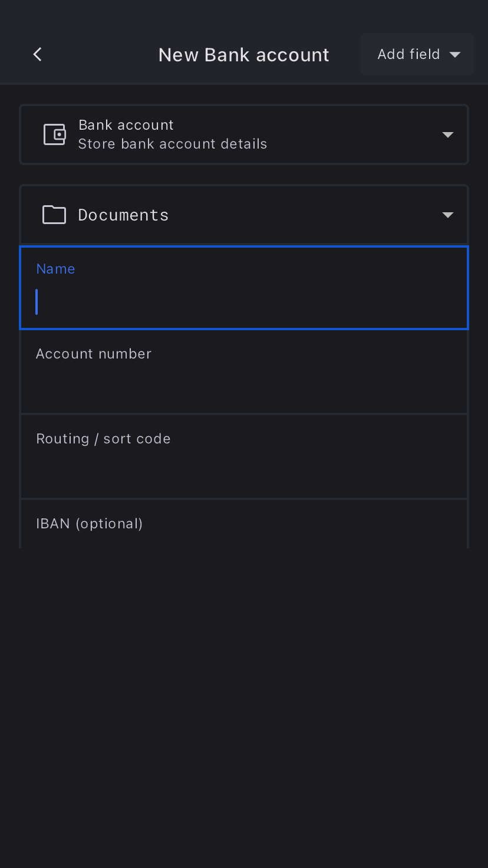Click the caret arrow next to Add field

[x=454, y=55]
